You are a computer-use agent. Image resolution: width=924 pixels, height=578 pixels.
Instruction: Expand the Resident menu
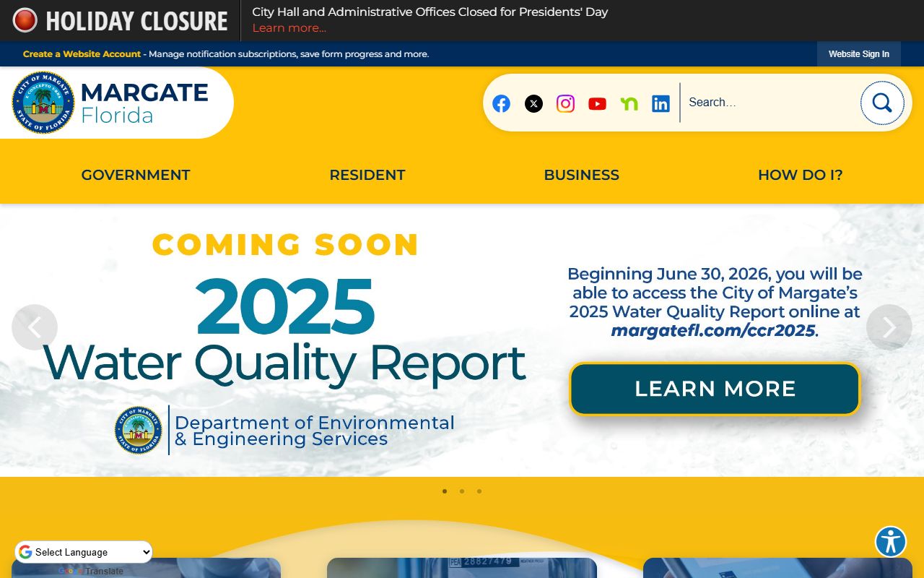coord(367,175)
